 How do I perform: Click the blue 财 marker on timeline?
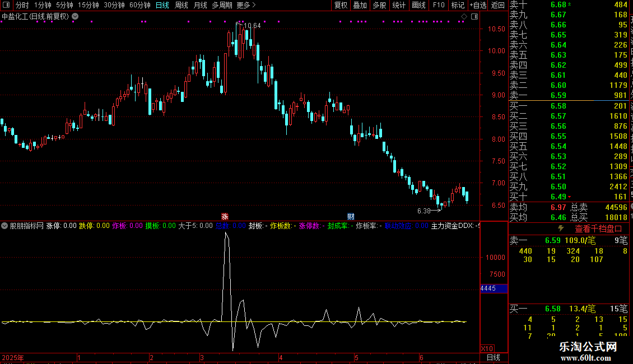tap(351, 216)
